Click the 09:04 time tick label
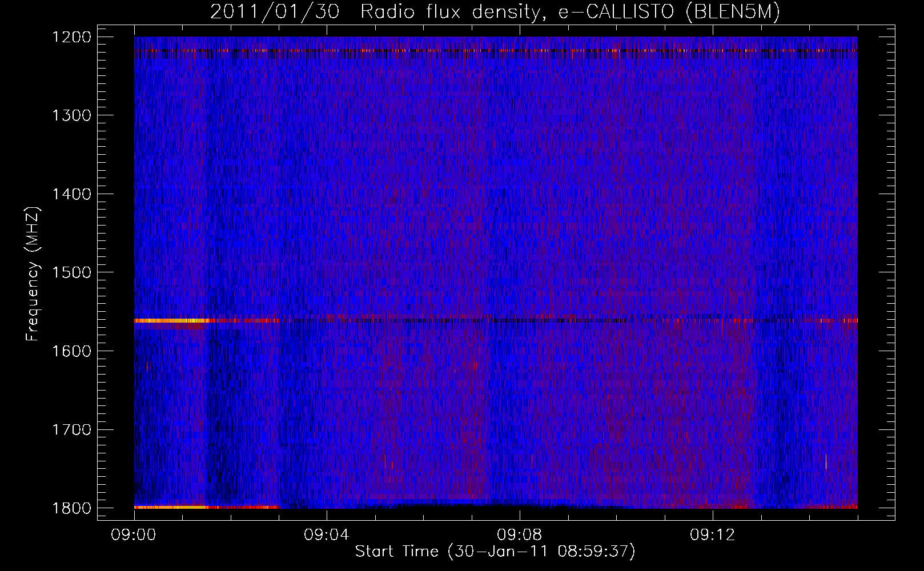Viewport: 924px width, 571px height. (327, 535)
